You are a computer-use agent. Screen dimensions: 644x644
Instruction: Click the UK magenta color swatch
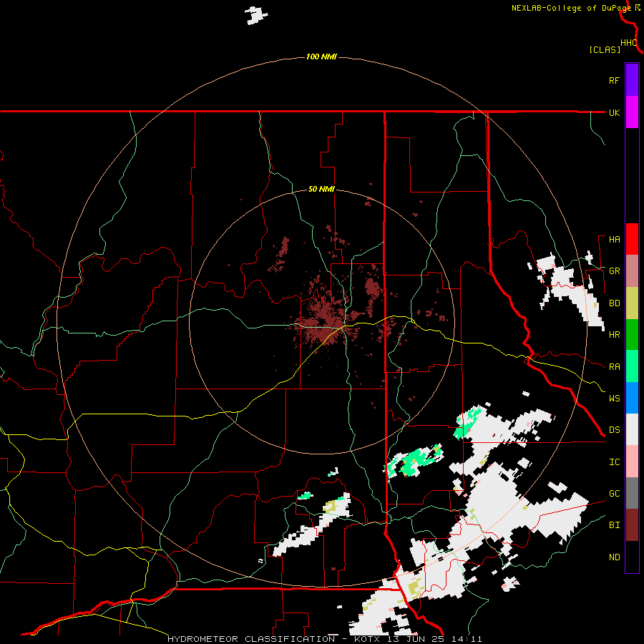[632, 112]
